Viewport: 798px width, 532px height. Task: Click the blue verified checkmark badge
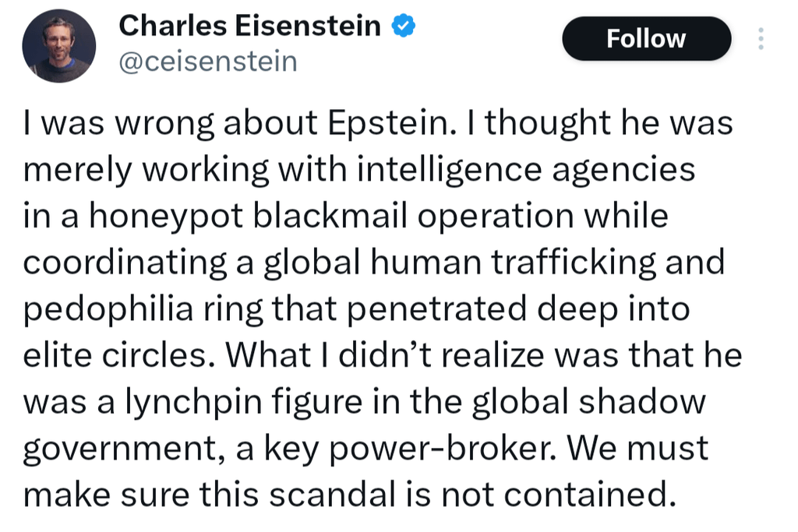[403, 26]
